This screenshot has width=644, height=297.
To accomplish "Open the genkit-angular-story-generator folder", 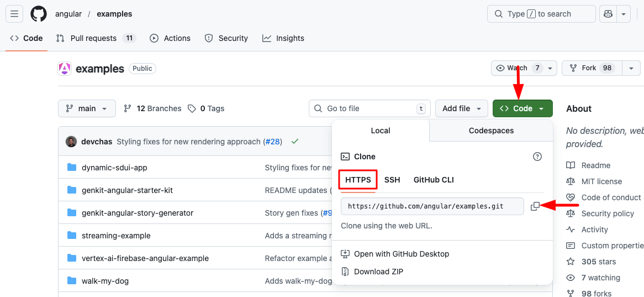I will 138,213.
